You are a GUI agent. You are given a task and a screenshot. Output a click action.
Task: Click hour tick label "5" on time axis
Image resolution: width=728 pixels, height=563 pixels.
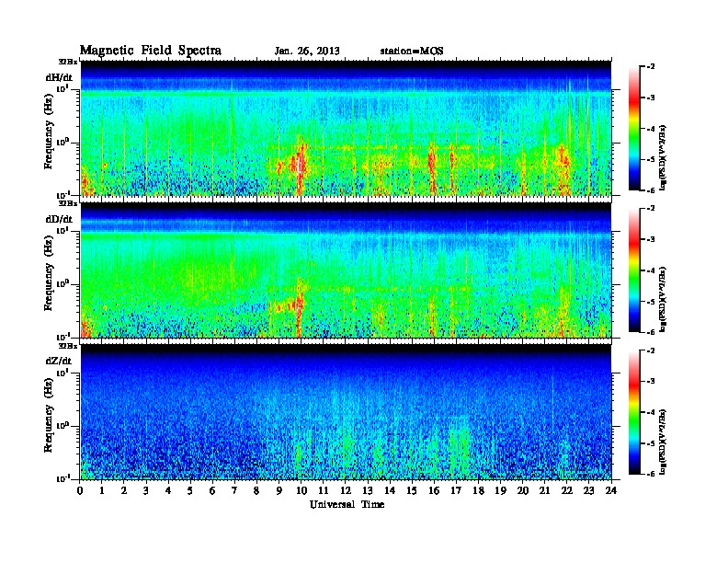click(190, 491)
